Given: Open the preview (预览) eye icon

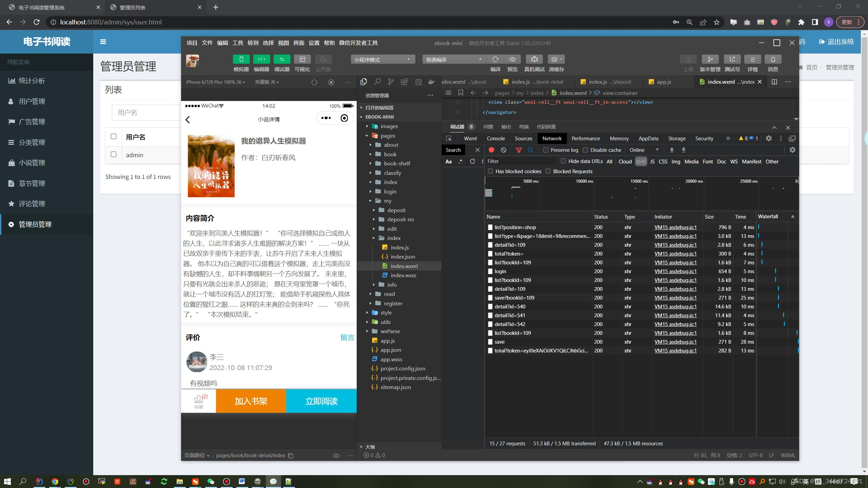Looking at the screenshot, I should (x=512, y=59).
